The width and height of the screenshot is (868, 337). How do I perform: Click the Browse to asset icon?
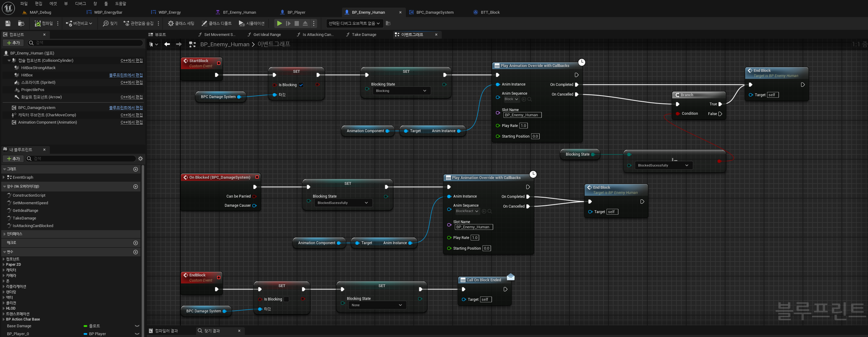click(x=21, y=23)
